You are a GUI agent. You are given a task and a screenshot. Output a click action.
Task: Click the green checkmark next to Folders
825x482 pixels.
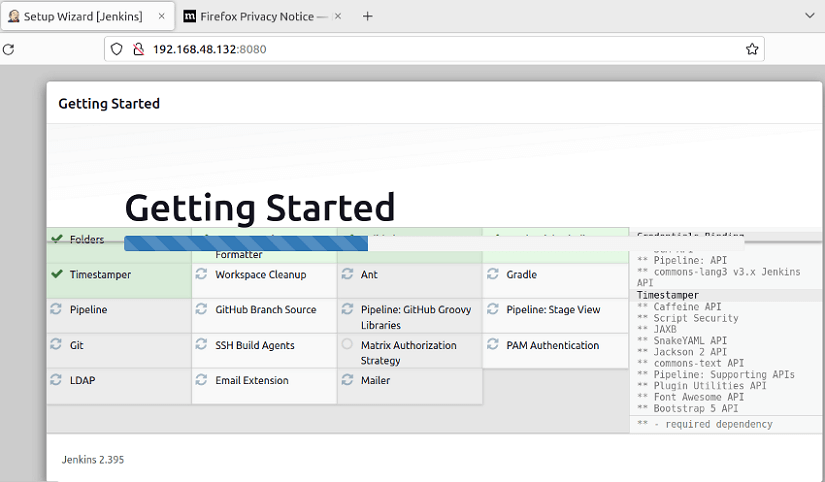(57, 239)
